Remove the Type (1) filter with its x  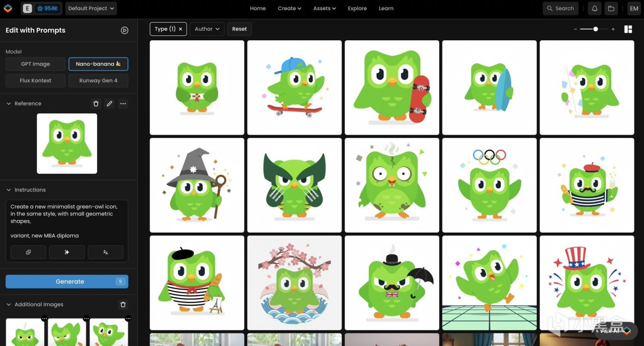181,29
